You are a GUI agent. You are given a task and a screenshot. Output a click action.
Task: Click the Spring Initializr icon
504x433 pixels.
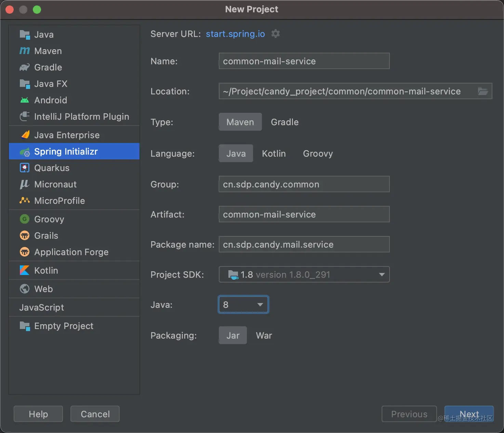[x=25, y=152]
